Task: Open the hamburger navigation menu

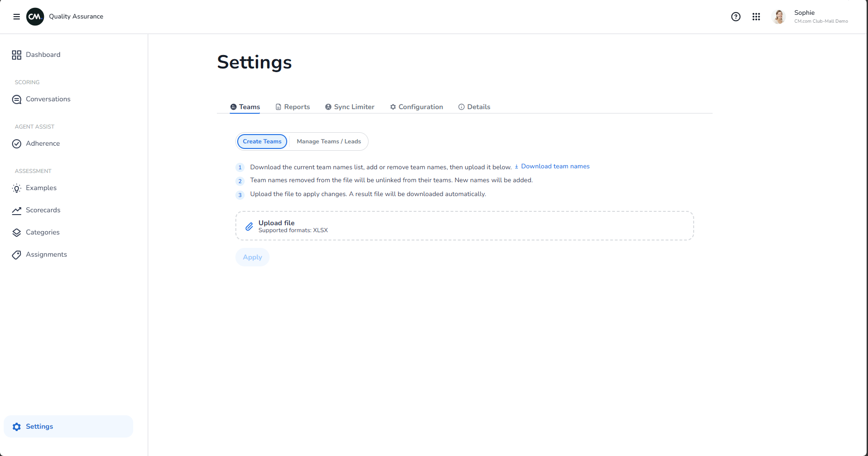Action: point(17,17)
